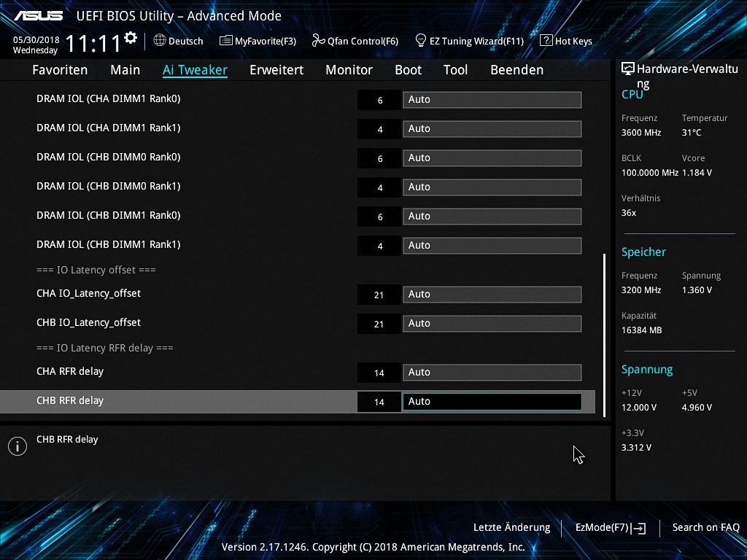
Task: Edit CHB IO_Latency_offset Auto field
Action: pyautogui.click(x=492, y=323)
